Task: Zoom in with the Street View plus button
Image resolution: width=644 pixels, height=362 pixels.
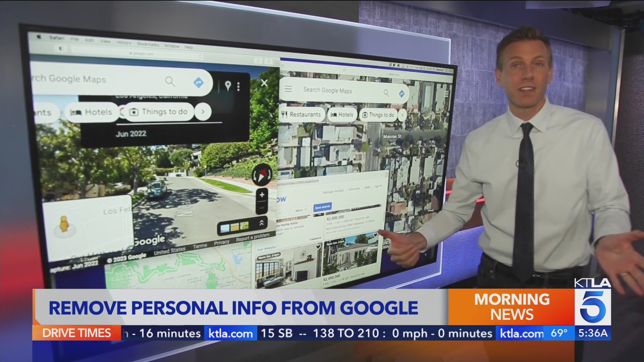Action: 262,194
